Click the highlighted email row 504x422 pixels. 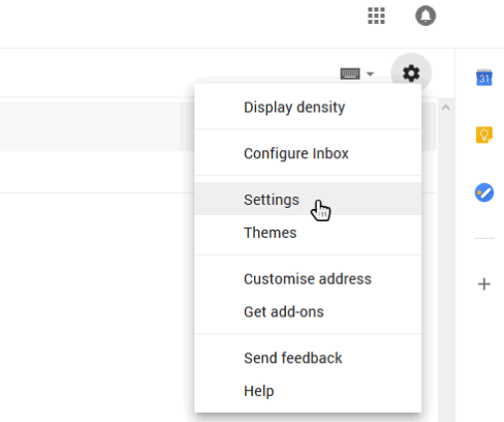[x=97, y=126]
